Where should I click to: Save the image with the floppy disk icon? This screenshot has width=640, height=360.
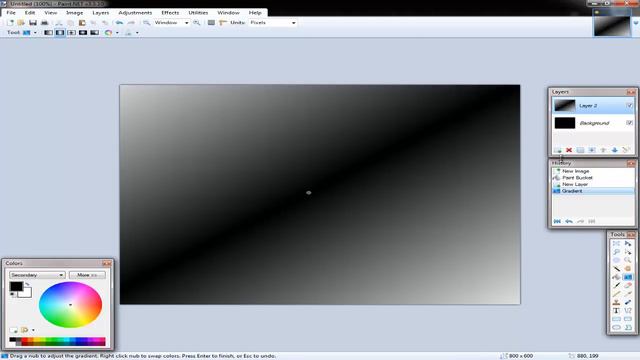coord(33,23)
